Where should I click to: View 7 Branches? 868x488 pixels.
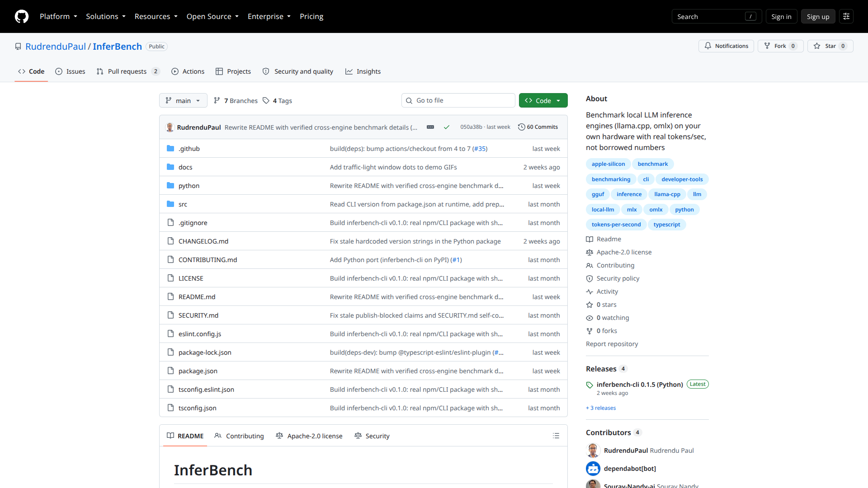(236, 101)
